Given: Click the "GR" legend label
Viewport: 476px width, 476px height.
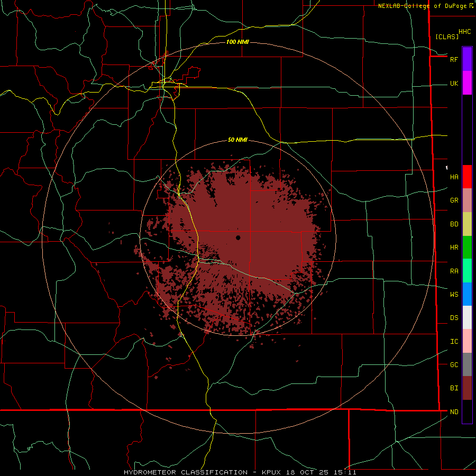Looking at the screenshot, I should (454, 200).
